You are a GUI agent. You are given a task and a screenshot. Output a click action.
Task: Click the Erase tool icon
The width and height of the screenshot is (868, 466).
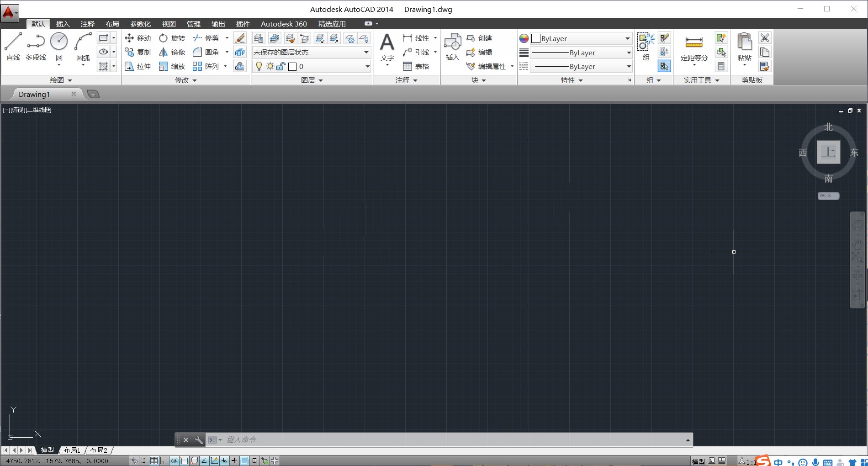pyautogui.click(x=240, y=38)
